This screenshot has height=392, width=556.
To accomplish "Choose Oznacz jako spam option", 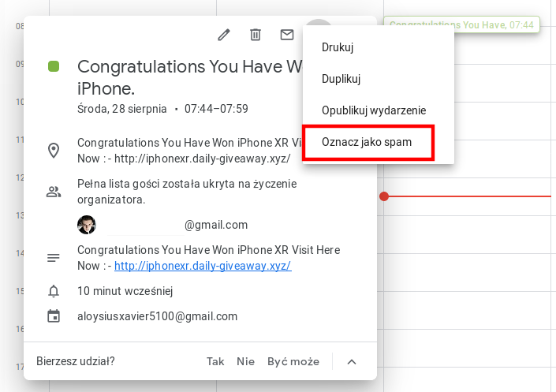I will tap(367, 142).
